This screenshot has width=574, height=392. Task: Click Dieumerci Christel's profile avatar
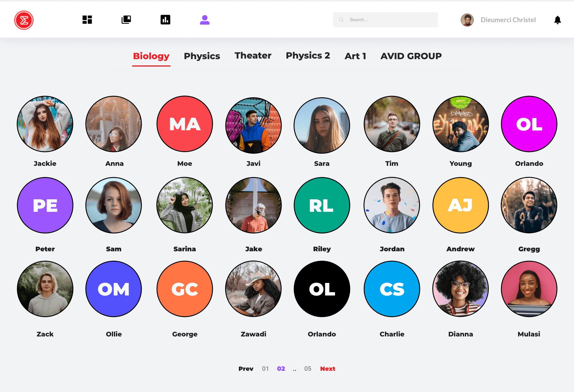point(467,20)
